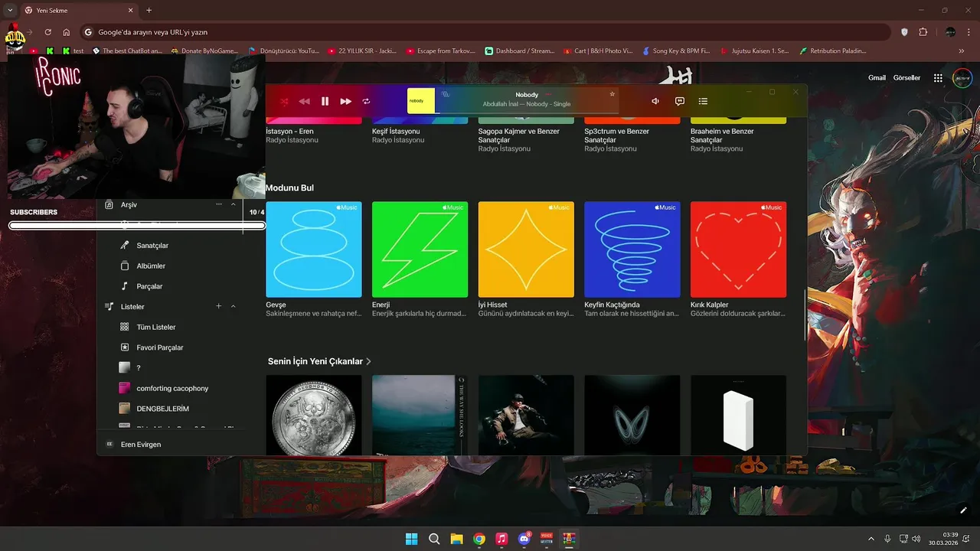Viewport: 980px width, 551px height.
Task: Open the İstasyon - Eren radio station
Action: tap(289, 131)
